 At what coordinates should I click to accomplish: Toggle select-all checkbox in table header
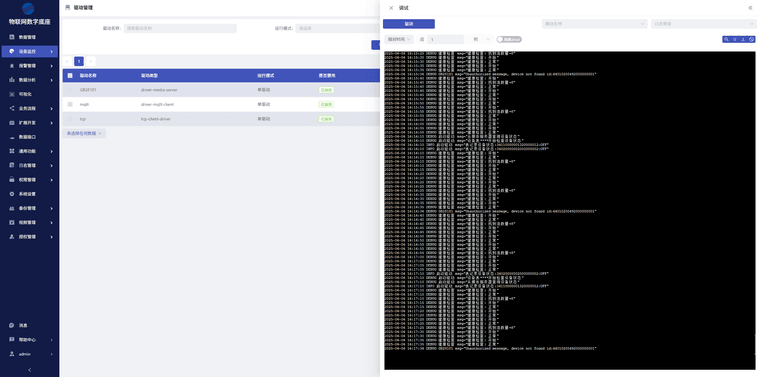point(70,76)
